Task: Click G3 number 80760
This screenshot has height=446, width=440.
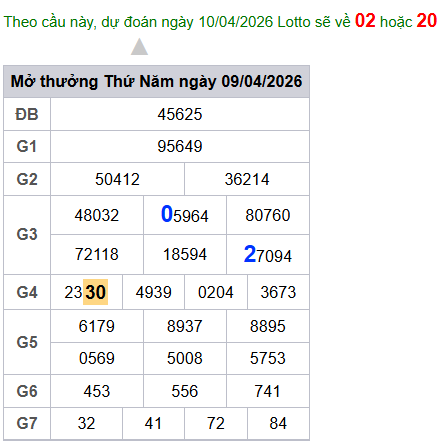Action: [x=268, y=215]
